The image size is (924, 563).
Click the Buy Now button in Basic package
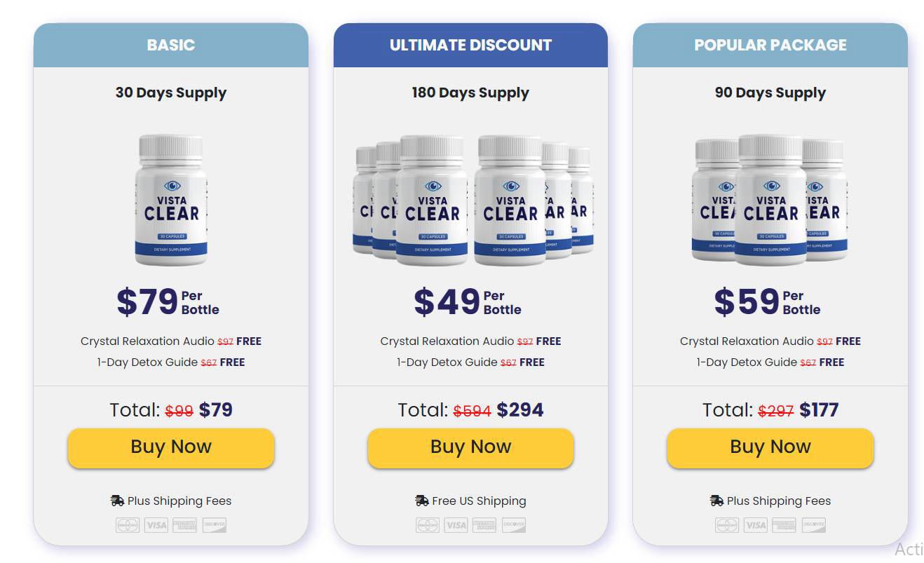(170, 447)
